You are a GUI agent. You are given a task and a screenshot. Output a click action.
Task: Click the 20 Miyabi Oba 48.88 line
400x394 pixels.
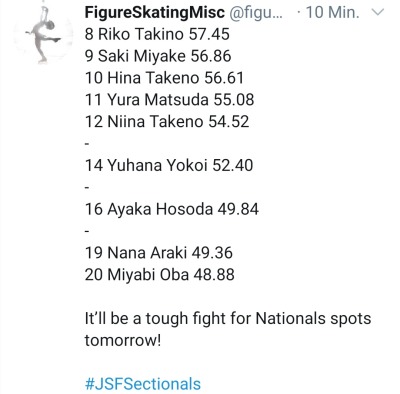point(159,275)
